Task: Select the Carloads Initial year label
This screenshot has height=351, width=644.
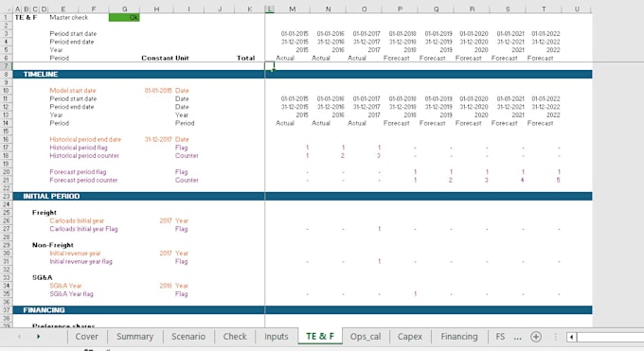Action: click(77, 220)
